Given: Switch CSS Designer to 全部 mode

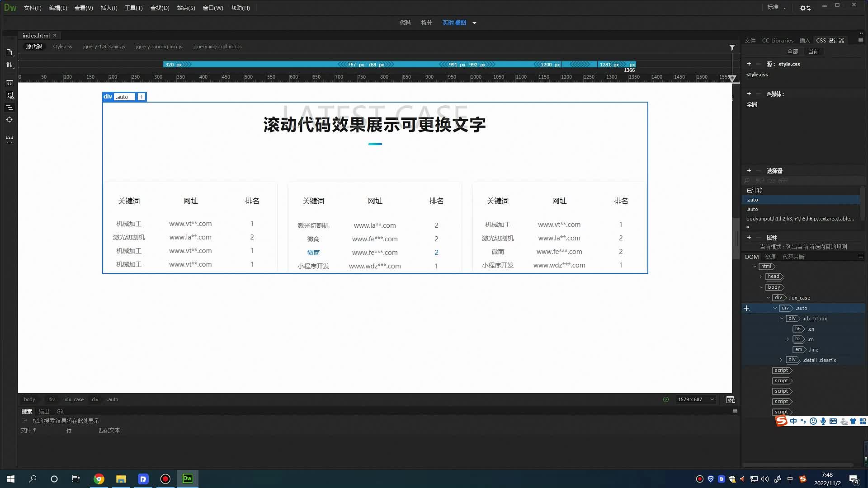Looking at the screenshot, I should (793, 52).
